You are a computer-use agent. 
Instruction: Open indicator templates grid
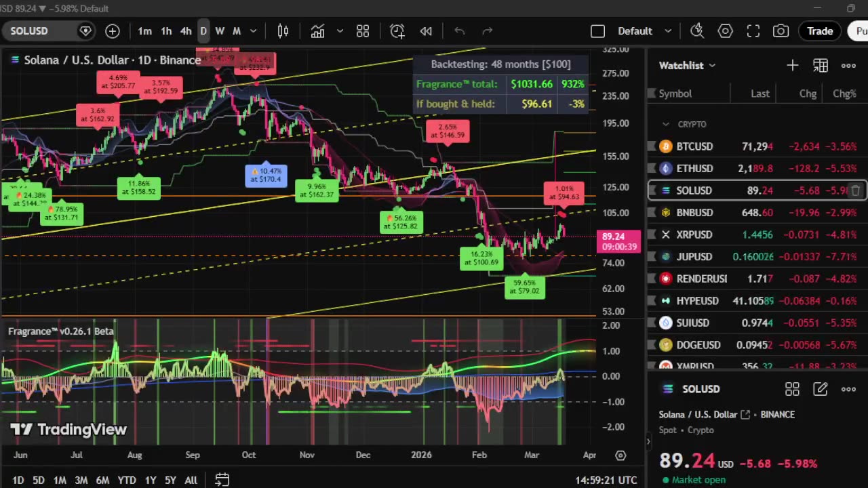point(363,31)
